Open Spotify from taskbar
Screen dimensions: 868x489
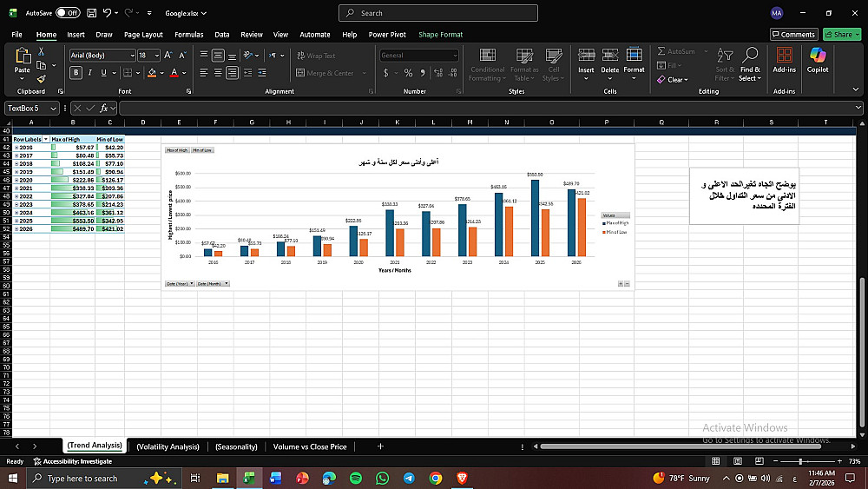coord(355,478)
